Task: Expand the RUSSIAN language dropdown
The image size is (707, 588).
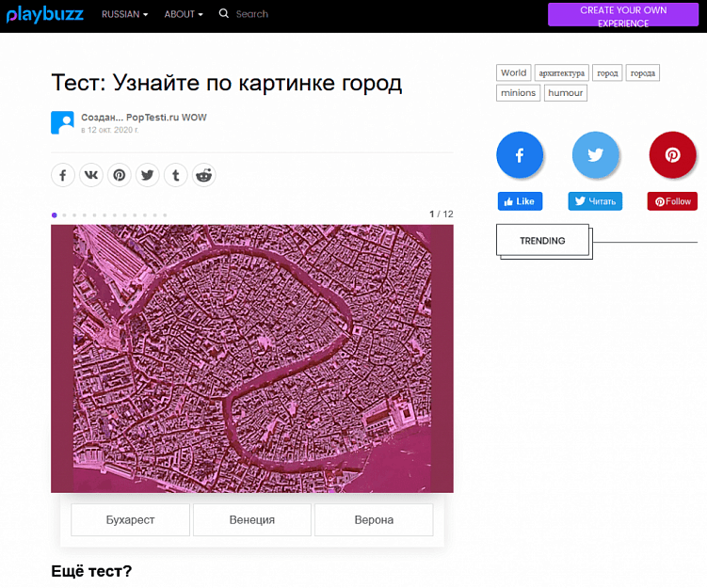Action: click(x=124, y=14)
